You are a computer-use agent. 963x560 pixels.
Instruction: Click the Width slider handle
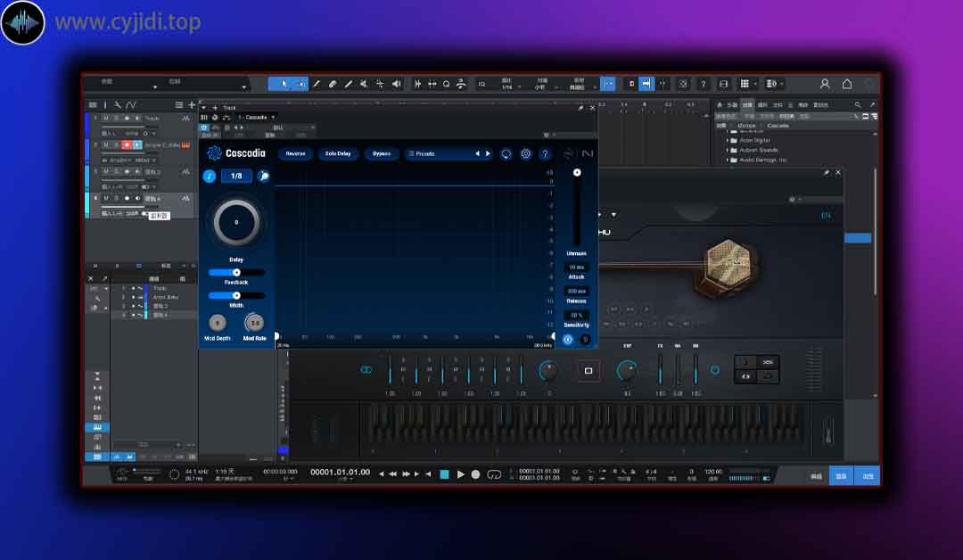[x=236, y=295]
